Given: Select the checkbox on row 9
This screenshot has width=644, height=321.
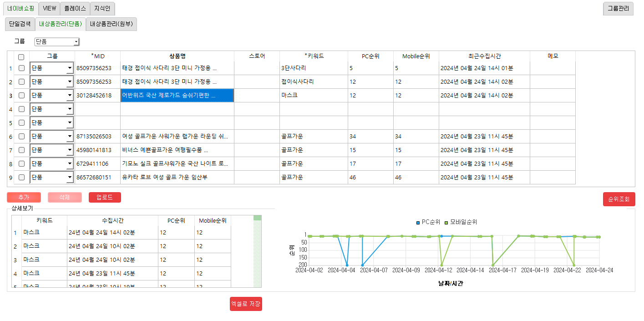Looking at the screenshot, I should tap(21, 178).
